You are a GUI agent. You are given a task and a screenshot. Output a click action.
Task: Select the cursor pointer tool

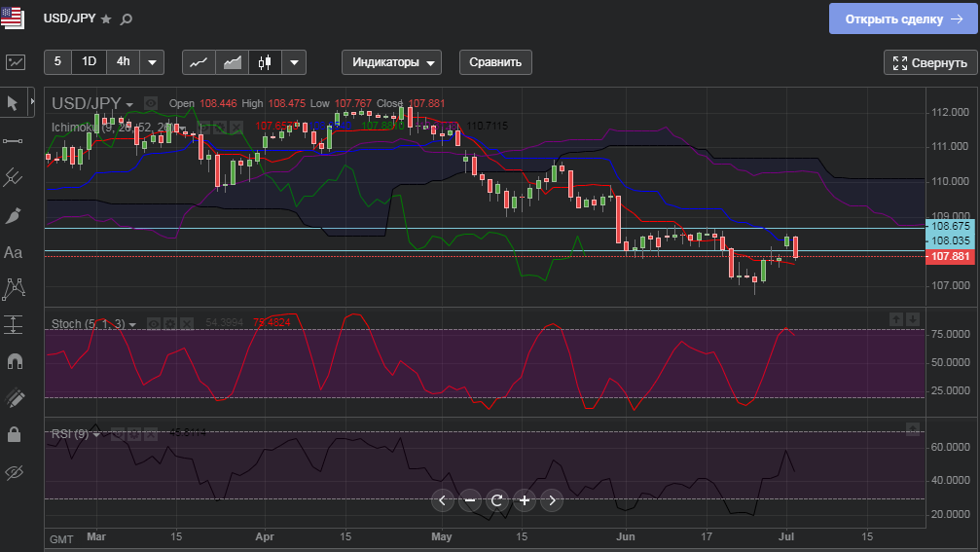click(12, 103)
